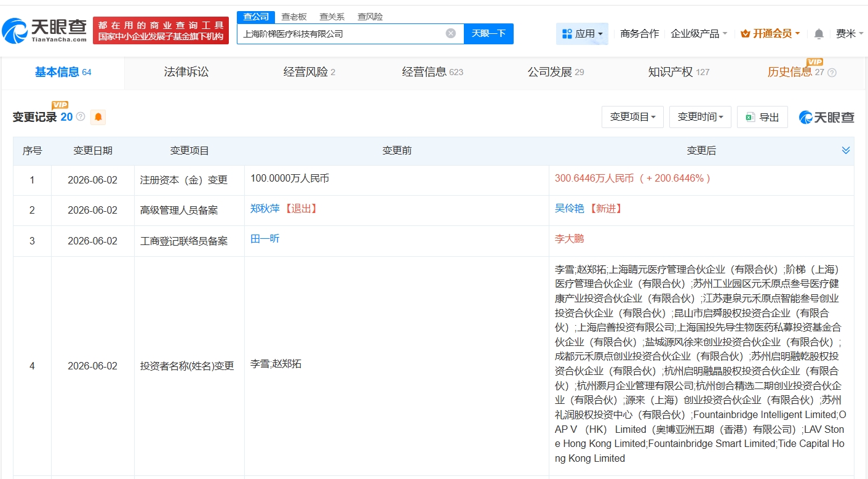
Task: Select the 查公司 search tab
Action: pos(256,17)
